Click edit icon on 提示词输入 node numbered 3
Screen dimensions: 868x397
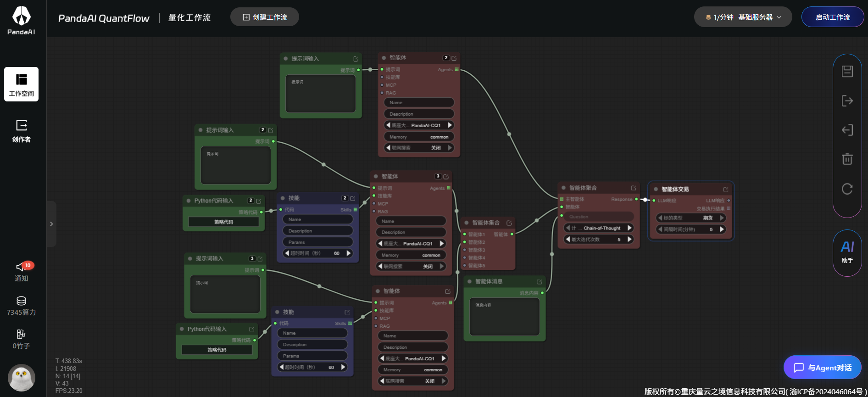click(x=260, y=258)
